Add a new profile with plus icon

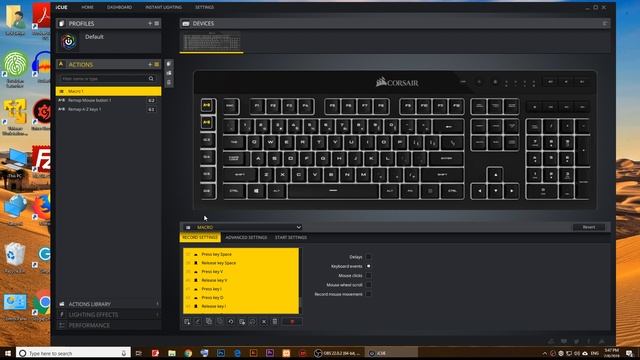150,24
